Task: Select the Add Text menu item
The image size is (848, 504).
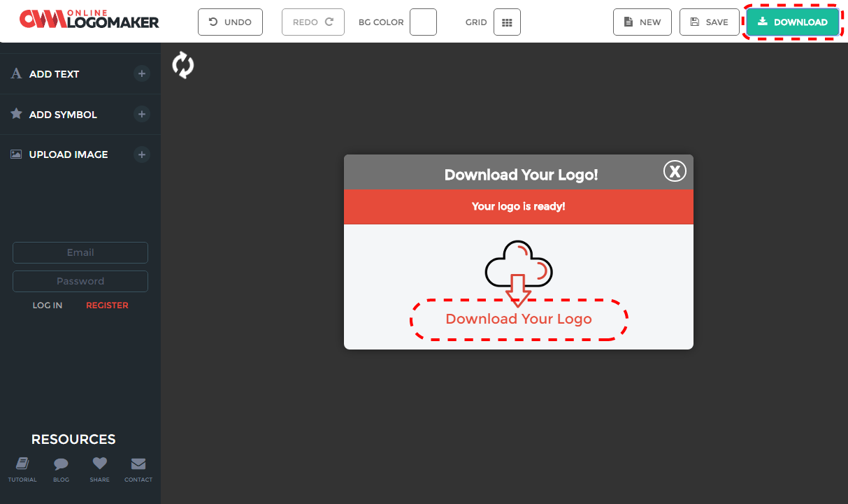Action: click(54, 74)
